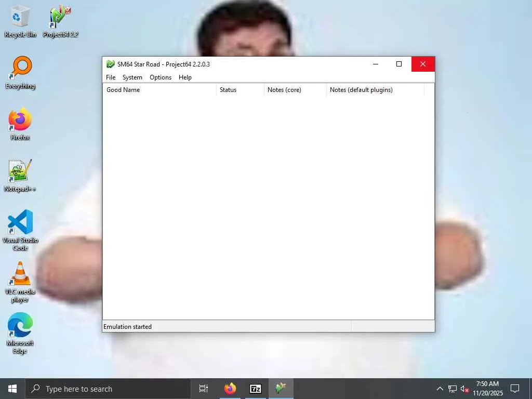Screen dimensions: 532x399
Task: Sort by the Status column header
Action: pyautogui.click(x=240, y=90)
